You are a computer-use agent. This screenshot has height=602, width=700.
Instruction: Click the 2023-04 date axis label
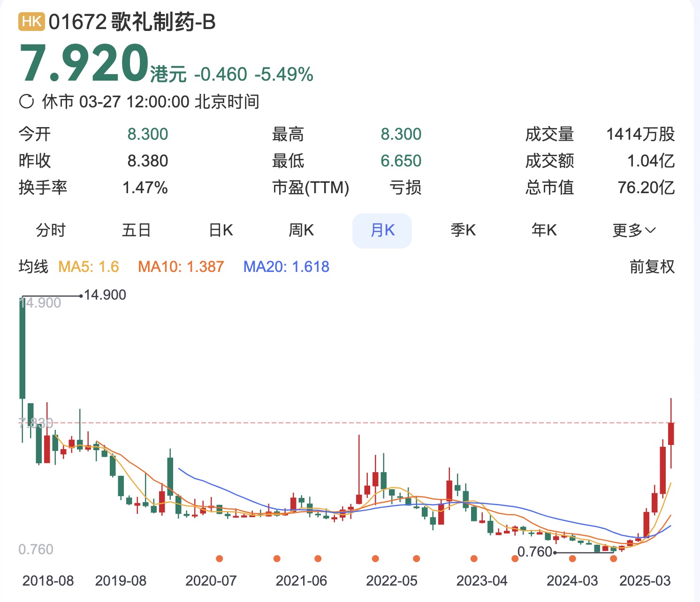[x=482, y=581]
